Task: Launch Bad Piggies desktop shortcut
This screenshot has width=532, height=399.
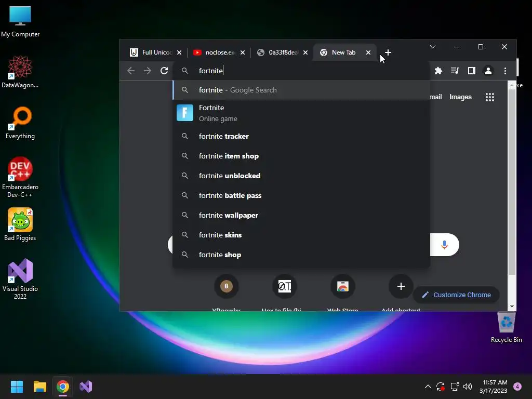Action: 20,224
